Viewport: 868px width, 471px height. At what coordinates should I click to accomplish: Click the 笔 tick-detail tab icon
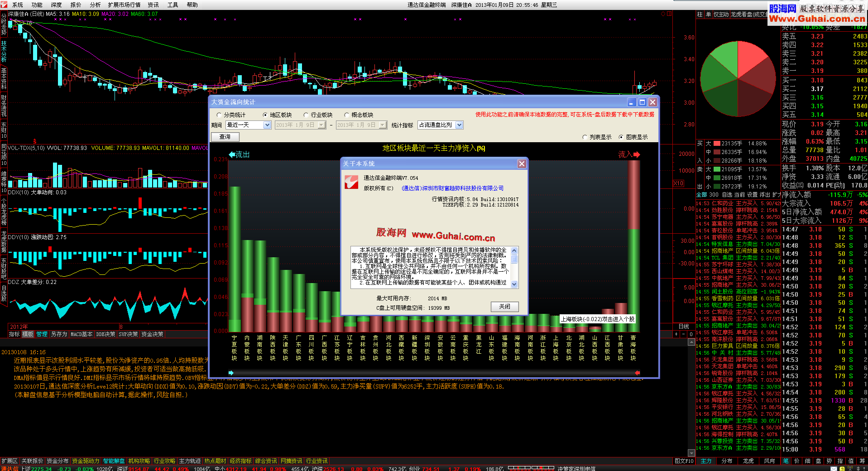point(786,461)
